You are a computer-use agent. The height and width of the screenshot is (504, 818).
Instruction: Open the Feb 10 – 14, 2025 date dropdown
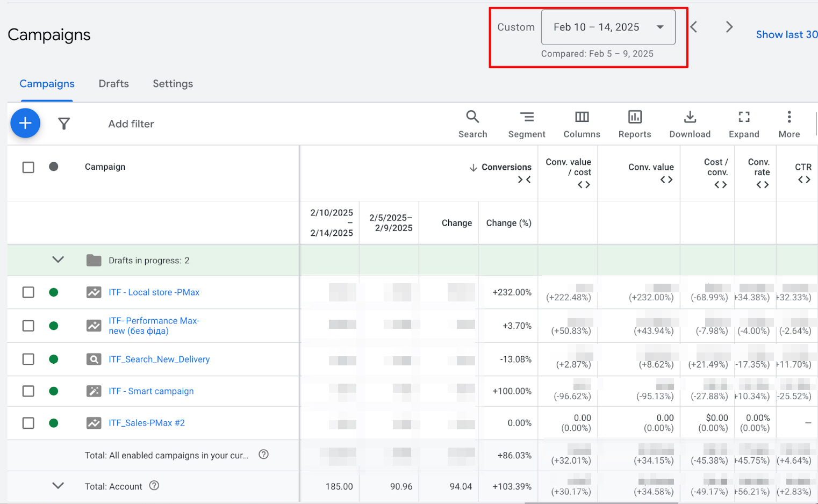coord(608,27)
